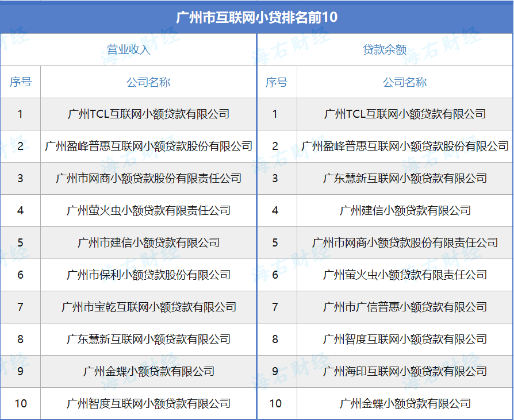Click the table title 广州市互联网小贷排名前10
Viewport: 514px width, 420px height.
pos(256,17)
